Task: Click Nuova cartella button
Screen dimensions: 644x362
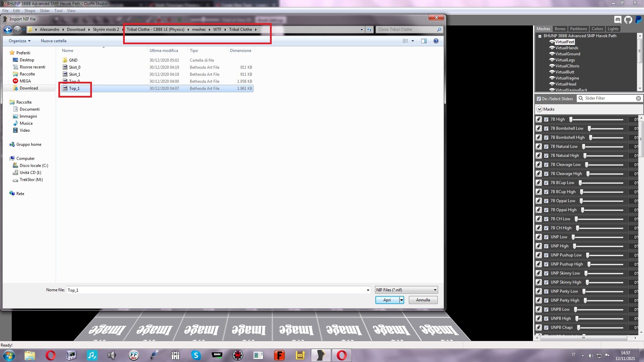Action: pos(54,41)
